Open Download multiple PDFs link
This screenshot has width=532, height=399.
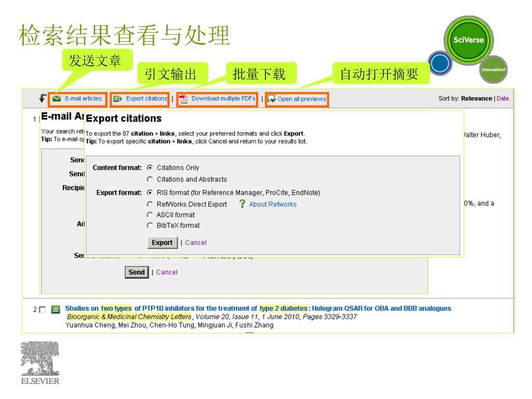(x=223, y=98)
